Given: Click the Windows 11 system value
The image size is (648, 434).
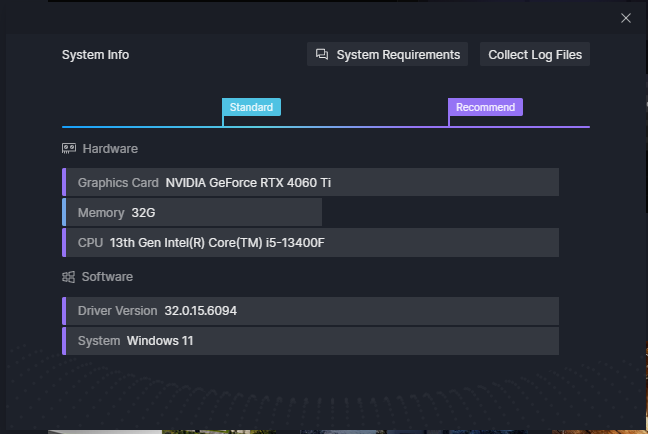Looking at the screenshot, I should [x=160, y=341].
